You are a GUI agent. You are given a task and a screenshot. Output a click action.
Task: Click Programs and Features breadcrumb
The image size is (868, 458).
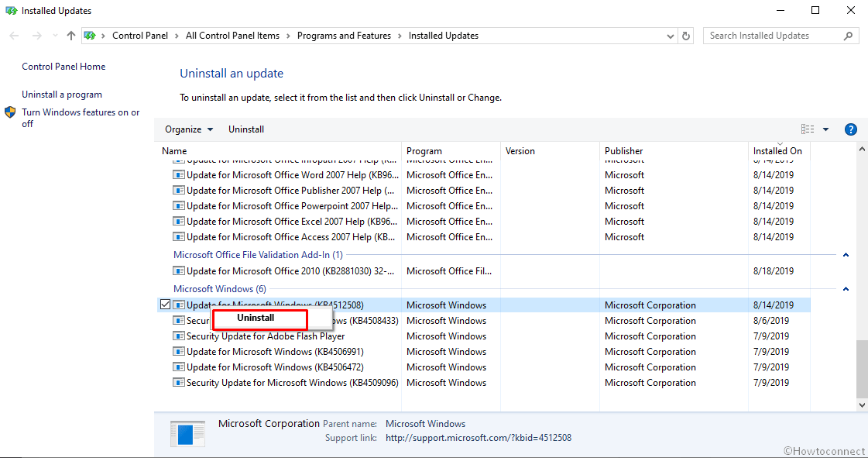coord(344,36)
